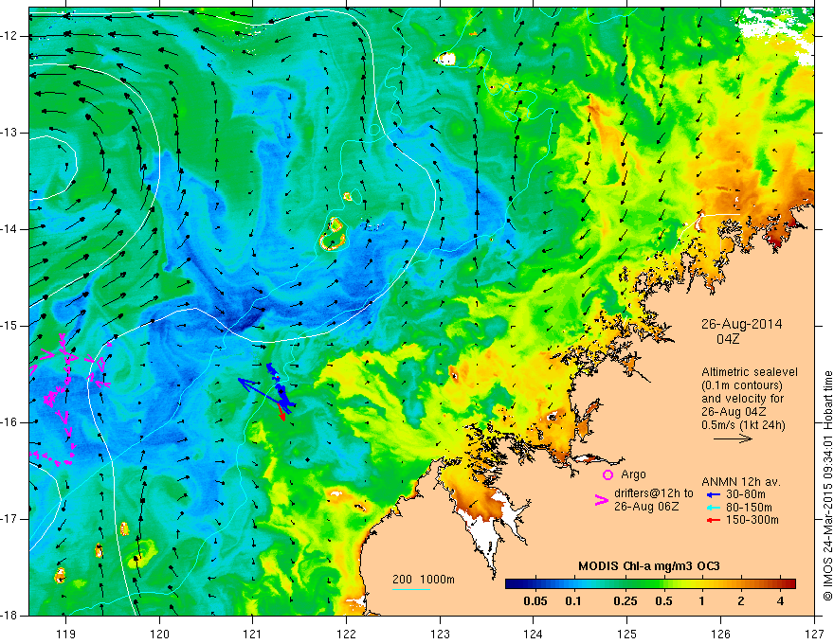The height and width of the screenshot is (644, 834).
Task: Click the '30-80m' depth label
Action: 746,494
